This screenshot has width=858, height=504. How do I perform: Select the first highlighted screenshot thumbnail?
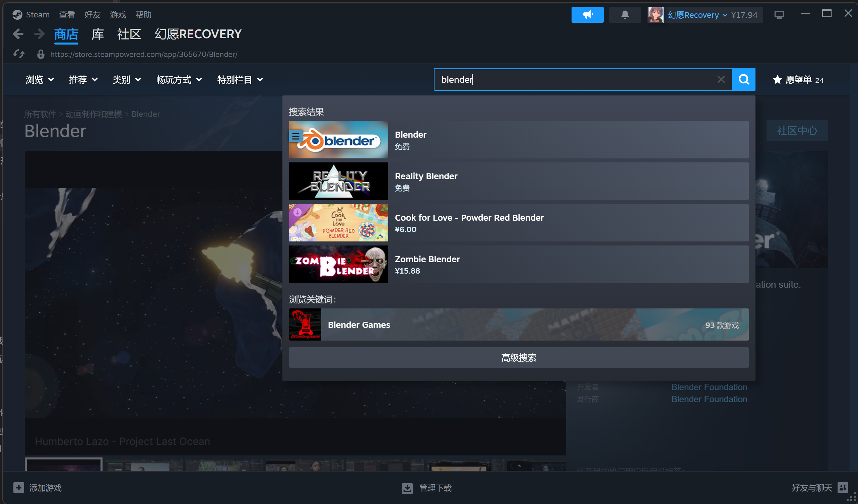pos(64,464)
